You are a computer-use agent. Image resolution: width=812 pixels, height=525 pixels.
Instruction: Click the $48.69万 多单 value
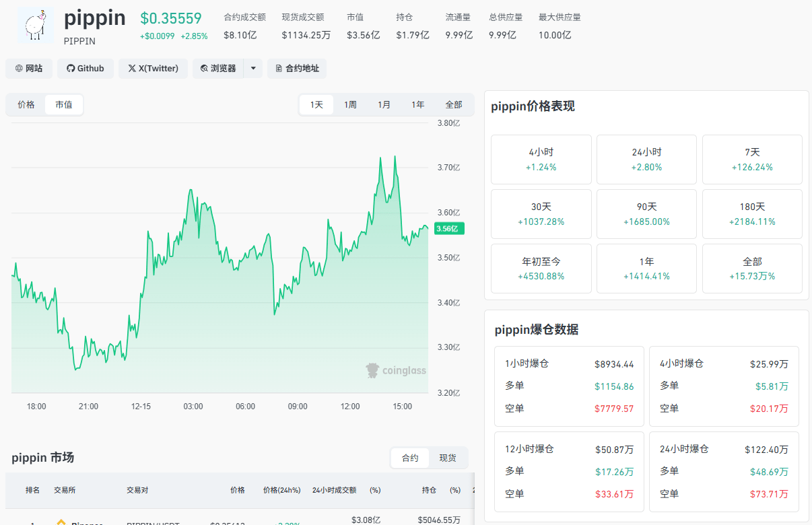point(770,472)
